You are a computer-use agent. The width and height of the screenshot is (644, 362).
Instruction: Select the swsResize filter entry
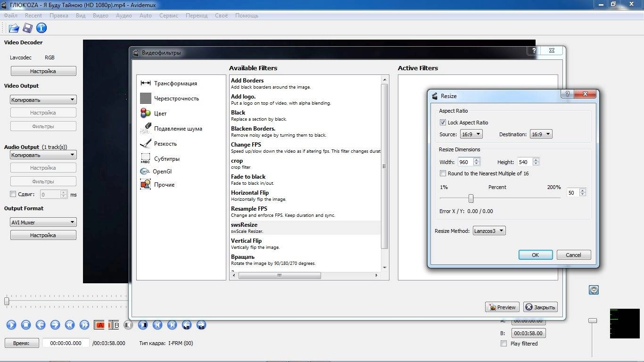coord(305,228)
